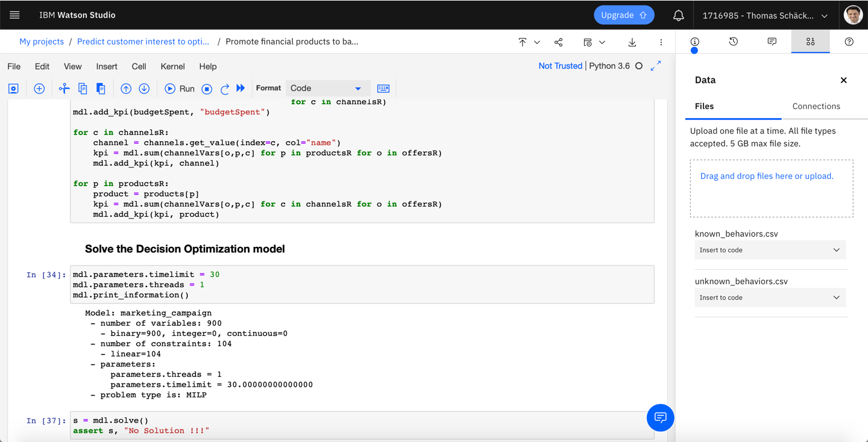Click the notification bell
Image resolution: width=868 pixels, height=442 pixels.
tap(678, 14)
